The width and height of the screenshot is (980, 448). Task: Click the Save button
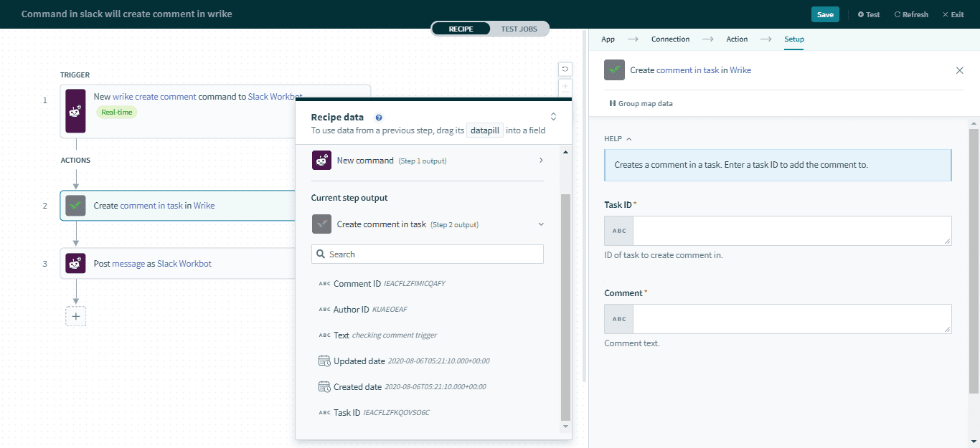pos(825,14)
